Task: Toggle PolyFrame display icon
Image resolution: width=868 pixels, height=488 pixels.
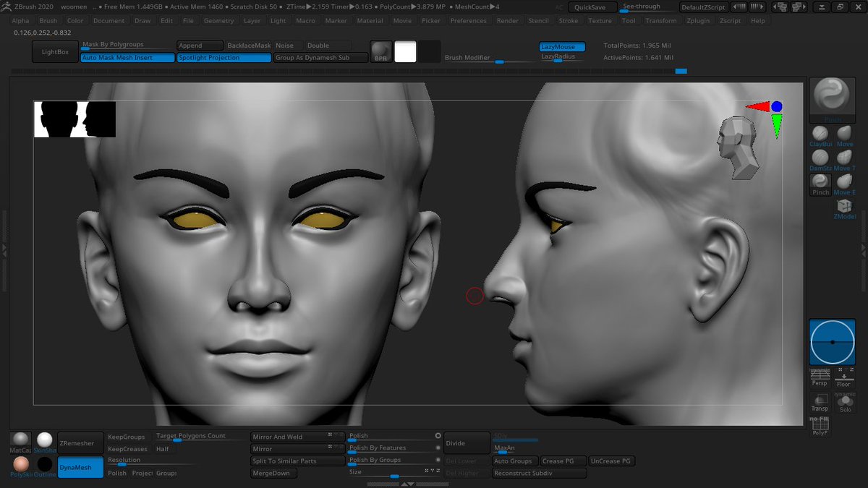Action: [820, 426]
